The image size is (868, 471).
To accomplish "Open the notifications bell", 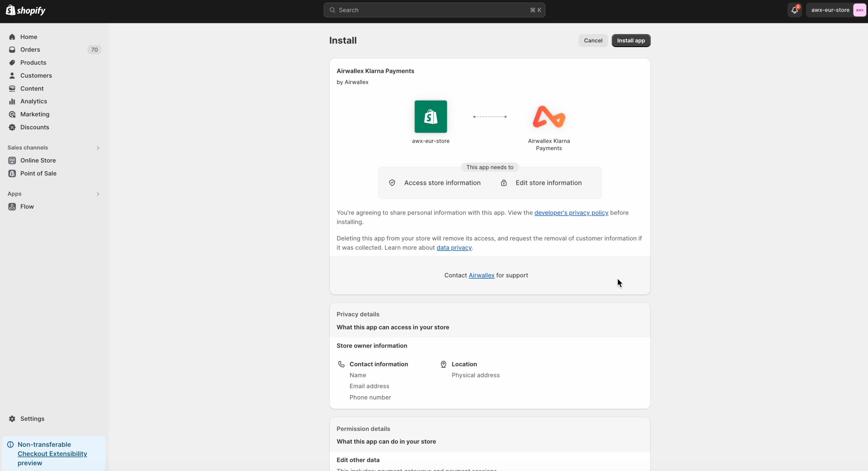I will 794,10.
